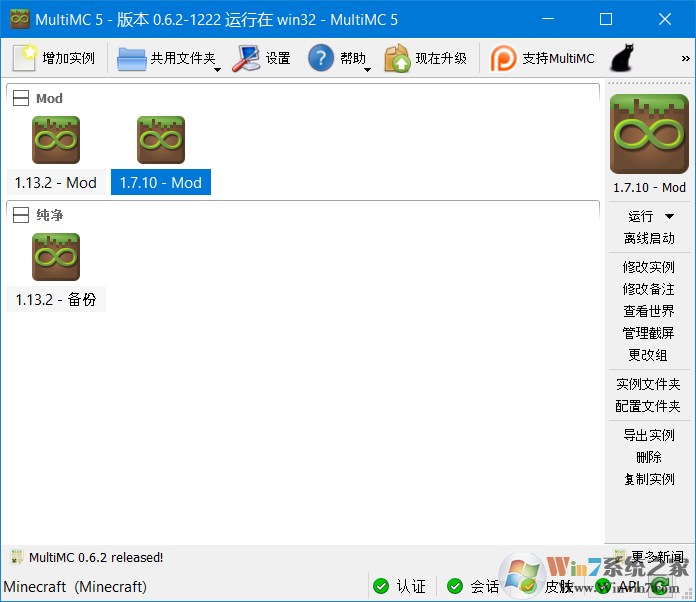The image size is (696, 602).
Task: Click 更改组 to change group
Action: [648, 355]
